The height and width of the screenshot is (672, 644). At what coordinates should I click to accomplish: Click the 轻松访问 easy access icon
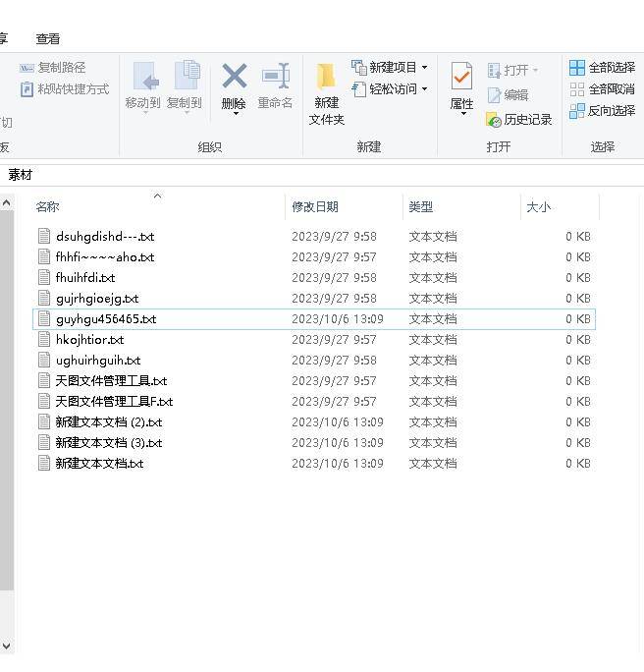(x=359, y=89)
